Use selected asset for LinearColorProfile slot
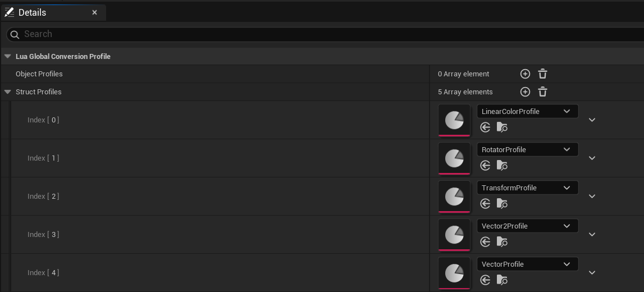This screenshot has width=644, height=292. [x=485, y=127]
